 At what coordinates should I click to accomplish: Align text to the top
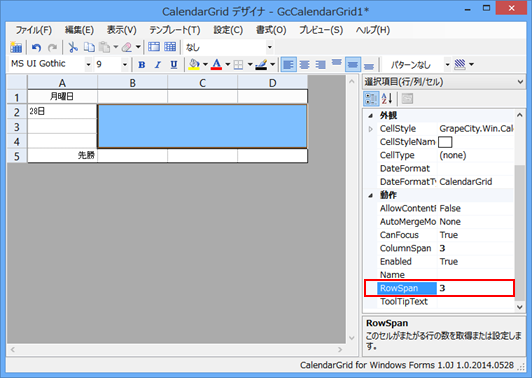click(x=337, y=63)
